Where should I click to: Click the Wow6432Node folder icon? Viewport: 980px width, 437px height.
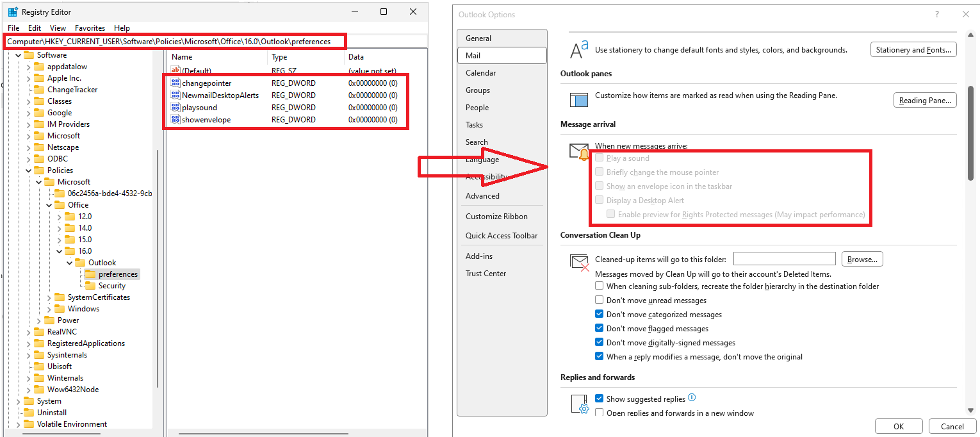pos(39,390)
